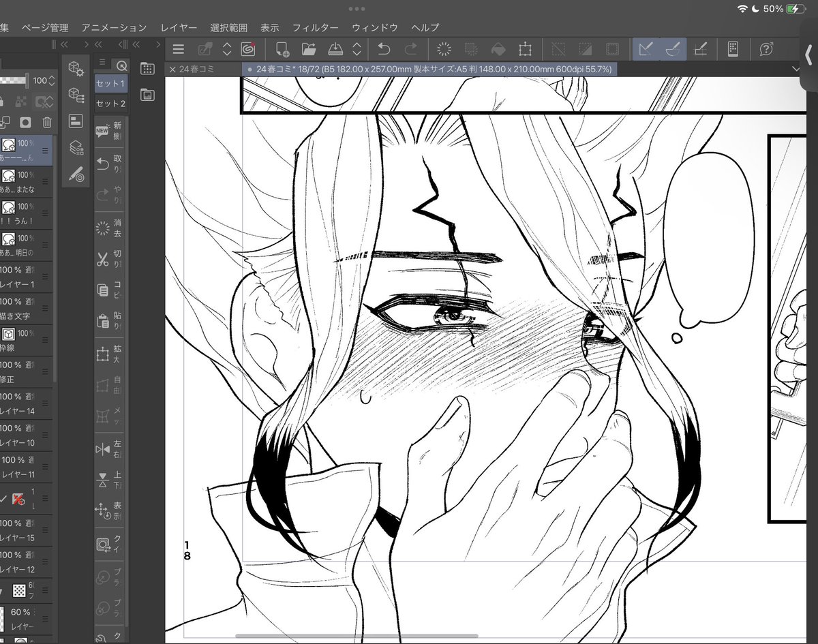This screenshot has height=644, width=818.
Task: Adjust the layer opacity slider
Action: coord(15,80)
